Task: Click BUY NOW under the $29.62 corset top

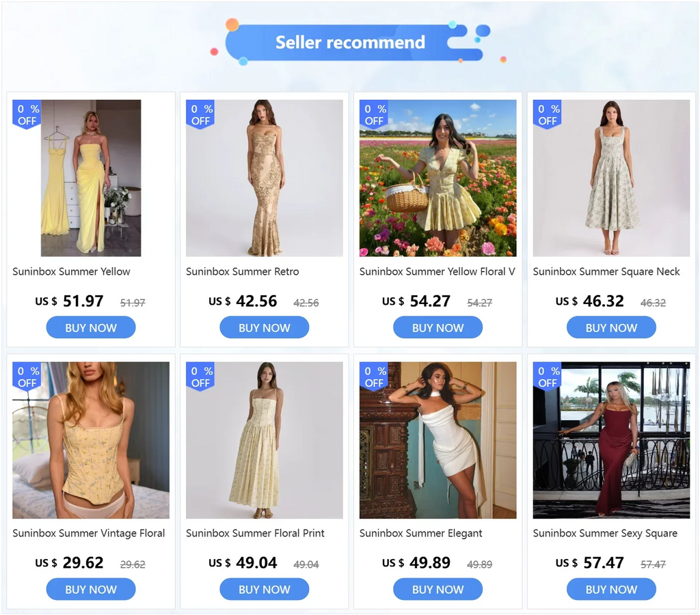Action: tap(91, 589)
